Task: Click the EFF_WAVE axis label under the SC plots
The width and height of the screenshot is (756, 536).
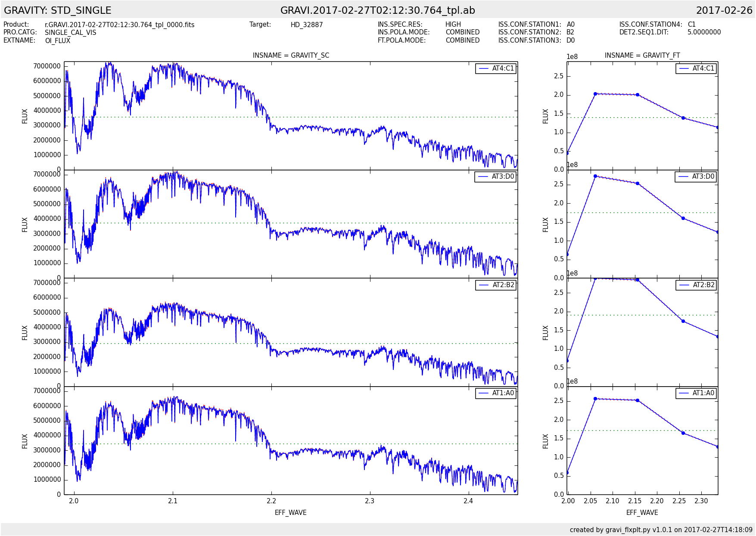Action: [x=291, y=513]
